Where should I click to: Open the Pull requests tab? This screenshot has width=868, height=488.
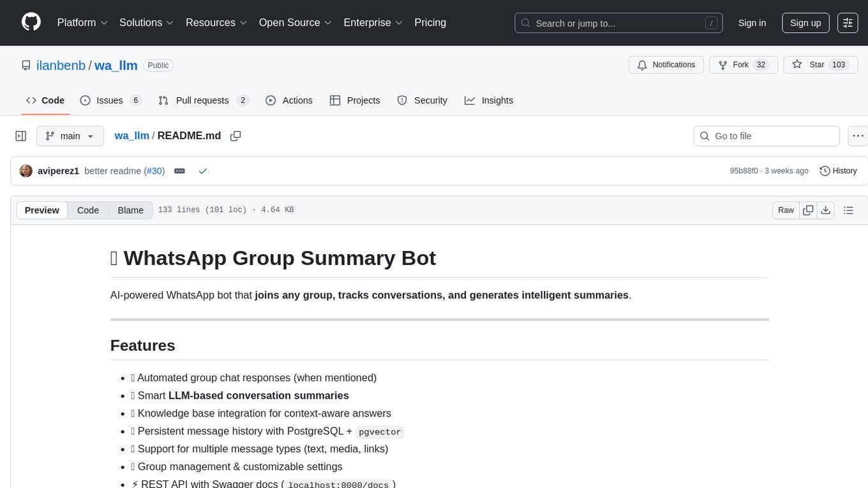(203, 100)
